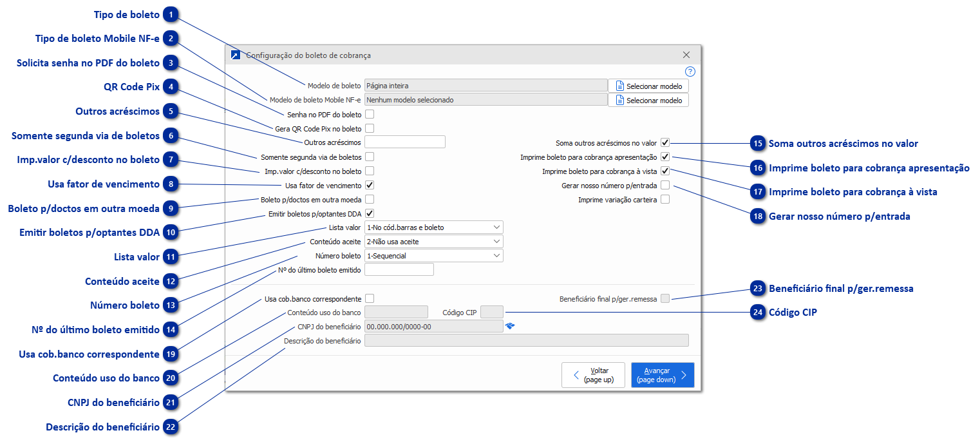Click the left chevron icon on the Voltar button
The image size is (980, 444).
coord(575,374)
